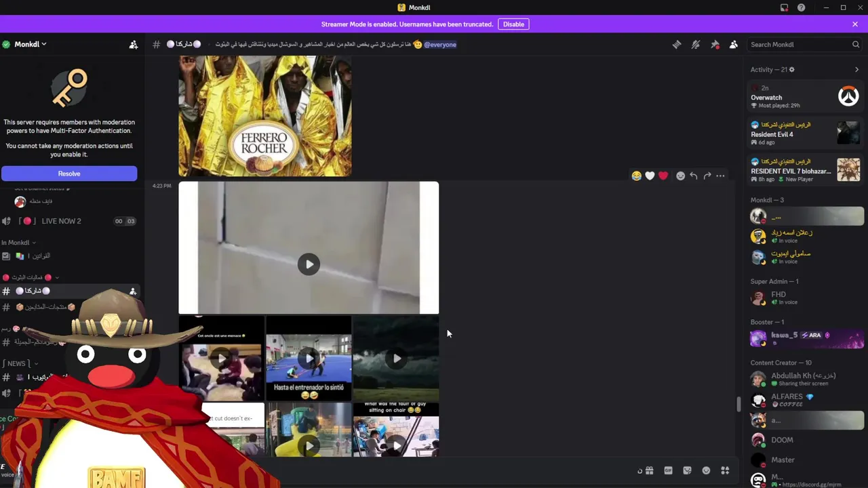868x488 pixels.
Task: Open add reaction smiley on message
Action: point(680,176)
